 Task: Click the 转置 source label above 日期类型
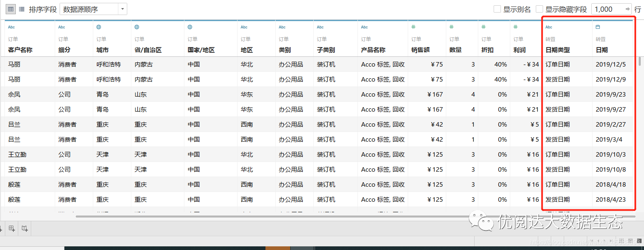click(550, 39)
